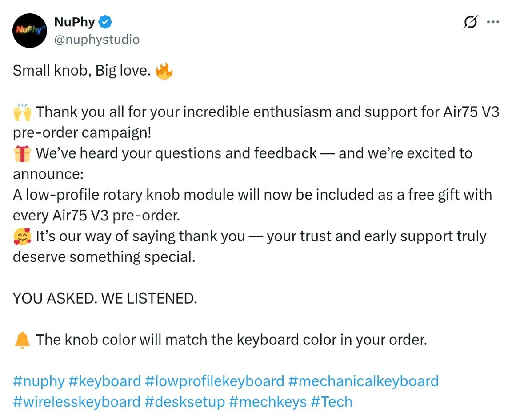512x420 pixels.
Task: Click the NuPhy profile avatar
Action: 30,30
